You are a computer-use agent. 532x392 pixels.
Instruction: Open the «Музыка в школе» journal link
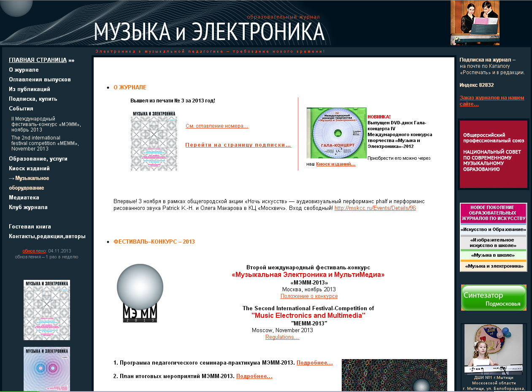pos(494,255)
